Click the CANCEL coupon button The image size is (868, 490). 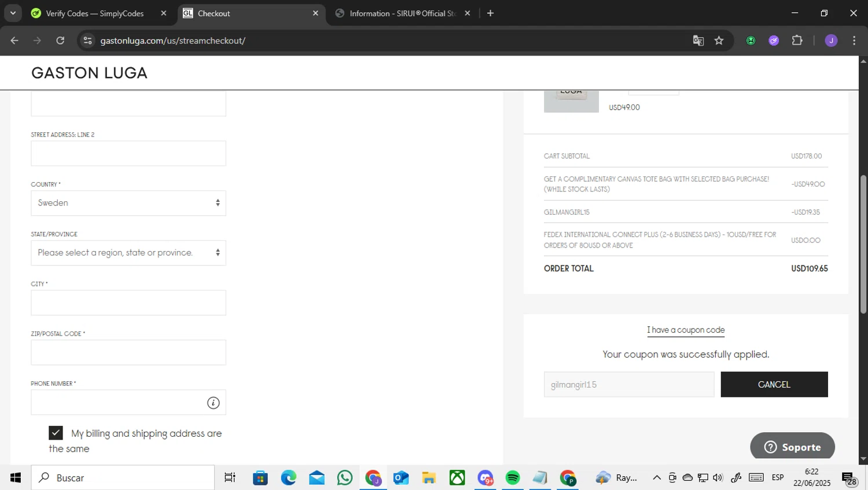pyautogui.click(x=774, y=384)
